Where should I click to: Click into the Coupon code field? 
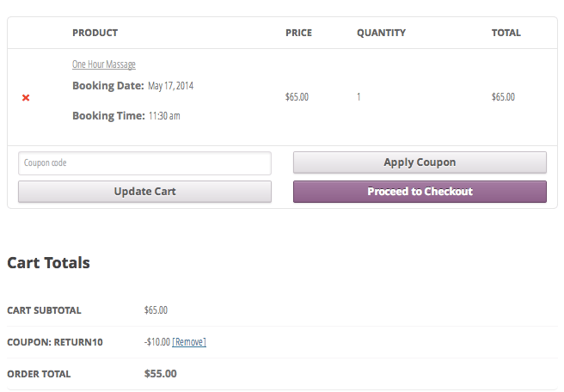point(144,163)
